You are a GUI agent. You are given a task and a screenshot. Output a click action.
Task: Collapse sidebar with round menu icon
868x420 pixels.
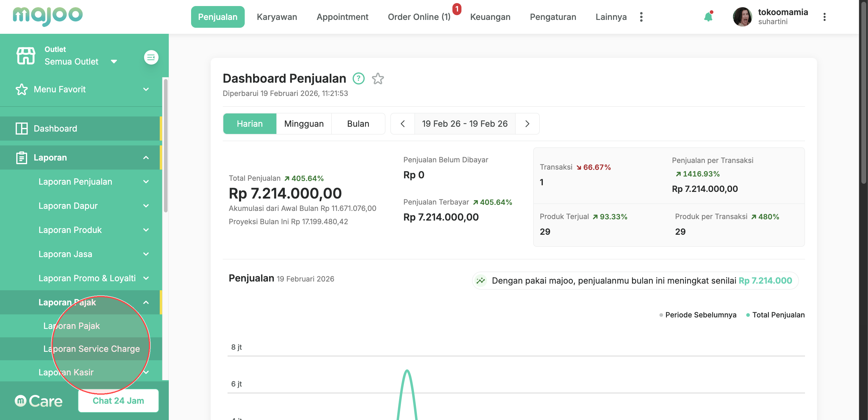[x=151, y=57]
